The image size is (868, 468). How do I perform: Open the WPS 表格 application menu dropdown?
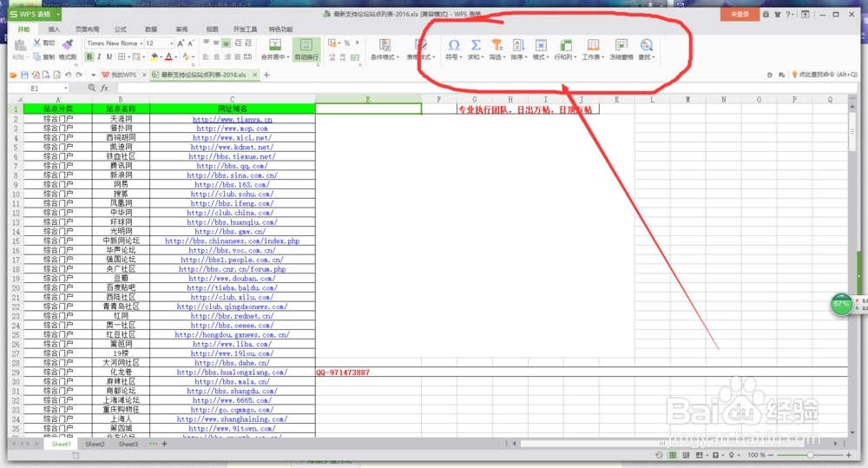[58, 15]
